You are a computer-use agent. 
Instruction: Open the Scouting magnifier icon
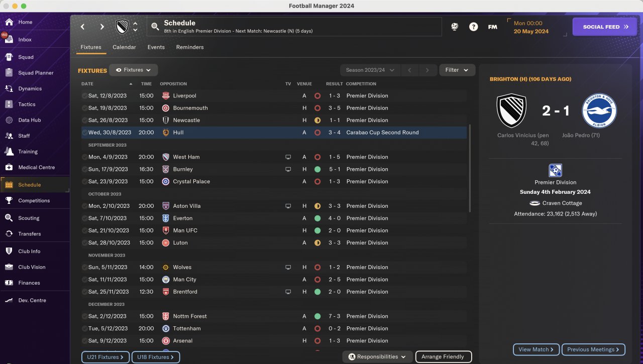[9, 218]
